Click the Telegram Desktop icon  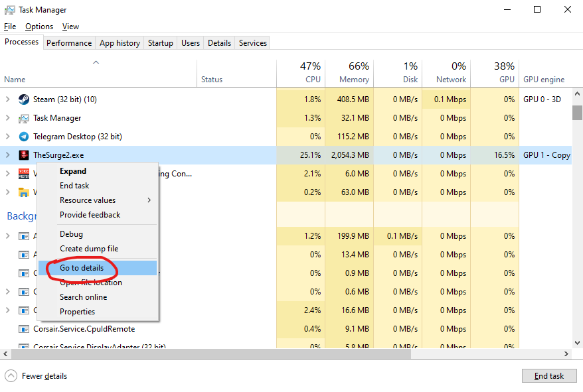pos(24,137)
